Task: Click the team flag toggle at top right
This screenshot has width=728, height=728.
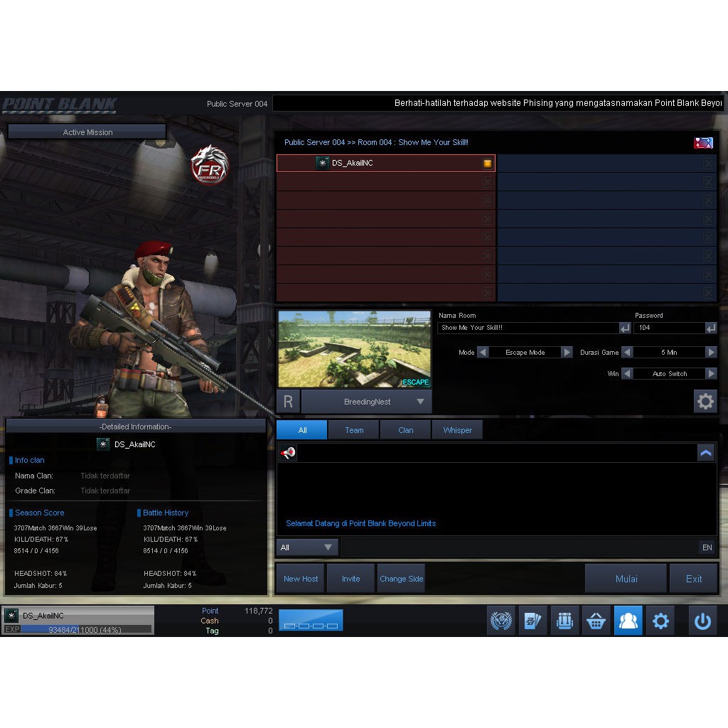Action: (x=703, y=142)
